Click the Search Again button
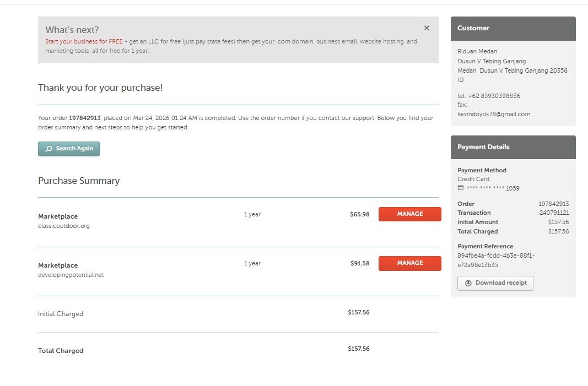Viewport: 588px width, 386px height. coord(69,149)
